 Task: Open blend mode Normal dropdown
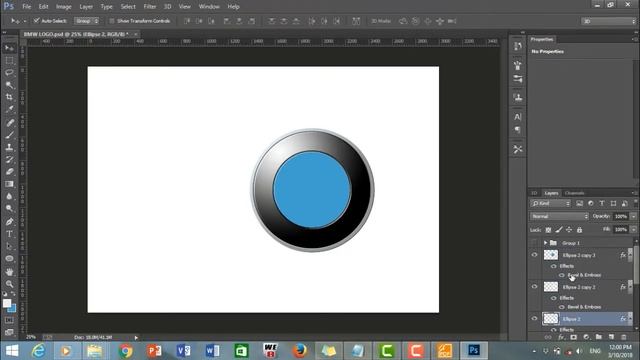[x=559, y=216]
